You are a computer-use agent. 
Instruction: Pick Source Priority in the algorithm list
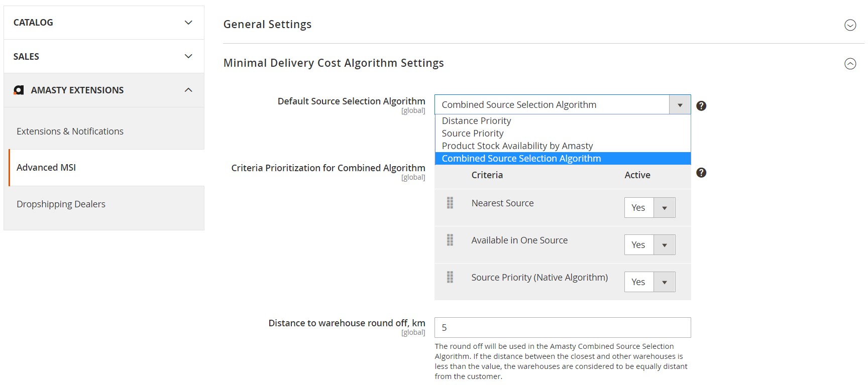point(472,134)
